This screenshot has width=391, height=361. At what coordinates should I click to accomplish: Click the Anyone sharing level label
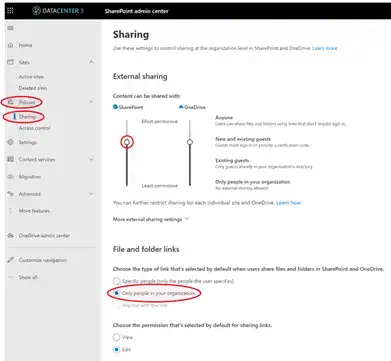pyautogui.click(x=224, y=118)
